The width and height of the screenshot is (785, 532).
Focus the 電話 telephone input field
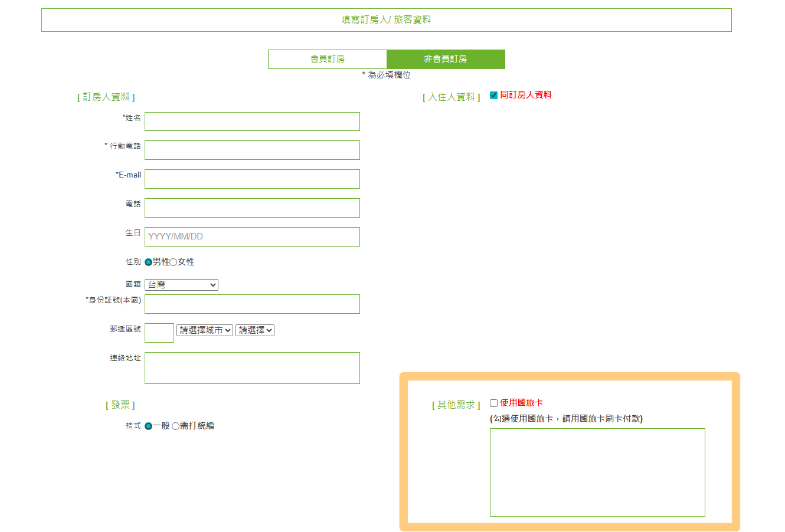252,208
